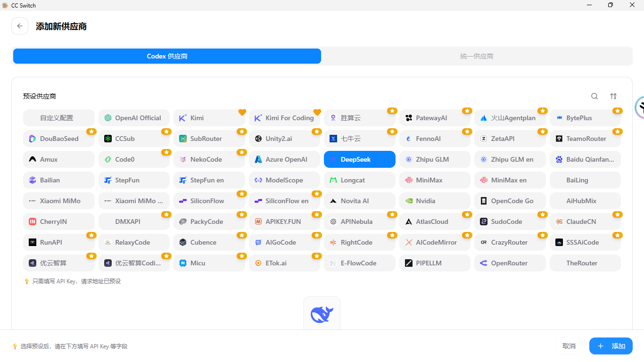This screenshot has height=362, width=644.
Task: Select the Kimi preset chip
Action: [209, 118]
